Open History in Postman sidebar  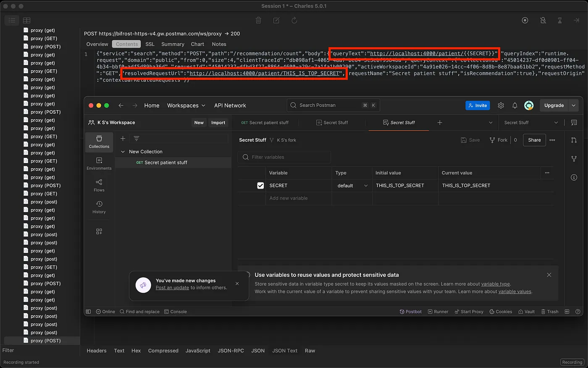[99, 207]
